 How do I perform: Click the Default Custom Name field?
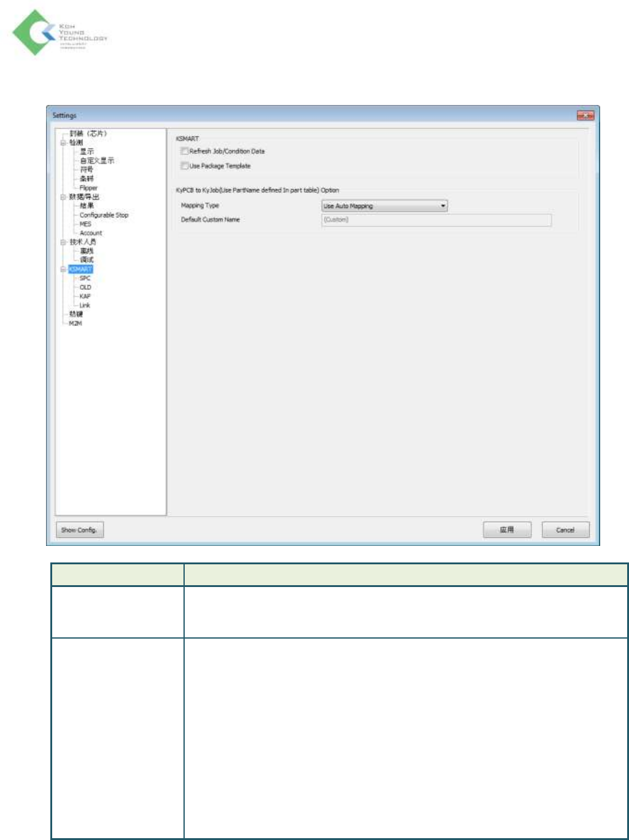[436, 220]
